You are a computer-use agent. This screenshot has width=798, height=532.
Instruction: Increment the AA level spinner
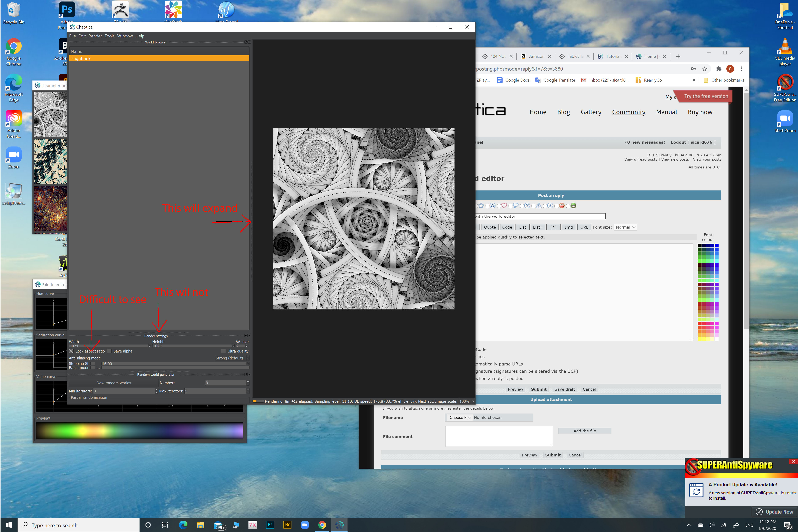coord(247,345)
